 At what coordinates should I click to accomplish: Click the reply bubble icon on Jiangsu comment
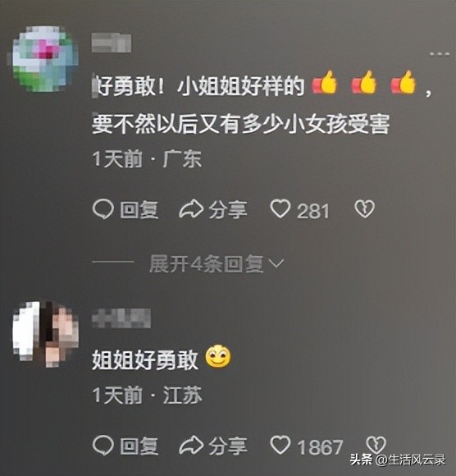(103, 446)
